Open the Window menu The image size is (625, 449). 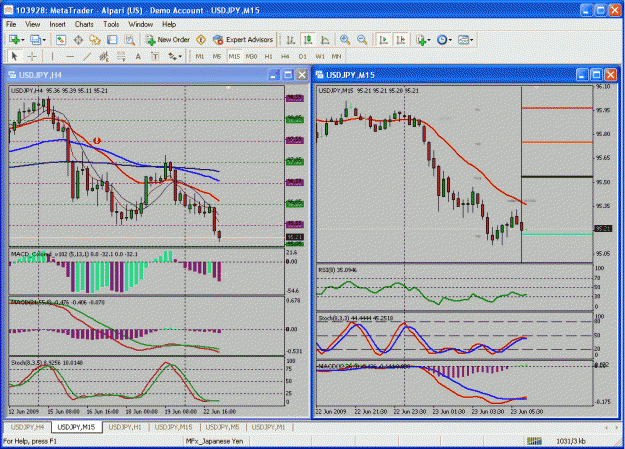(x=140, y=24)
